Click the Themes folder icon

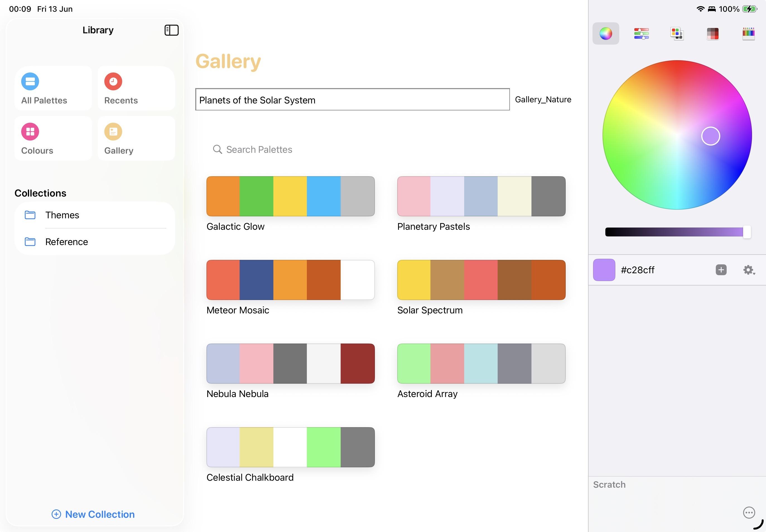(30, 215)
